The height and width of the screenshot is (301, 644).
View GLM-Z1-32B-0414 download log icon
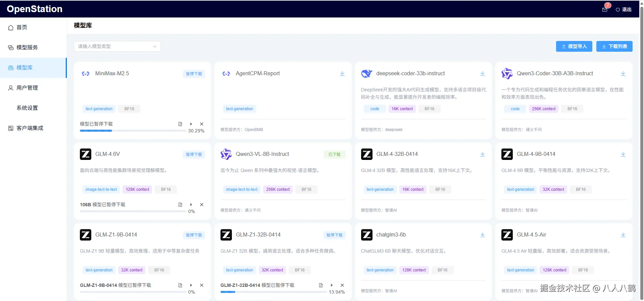(x=321, y=285)
